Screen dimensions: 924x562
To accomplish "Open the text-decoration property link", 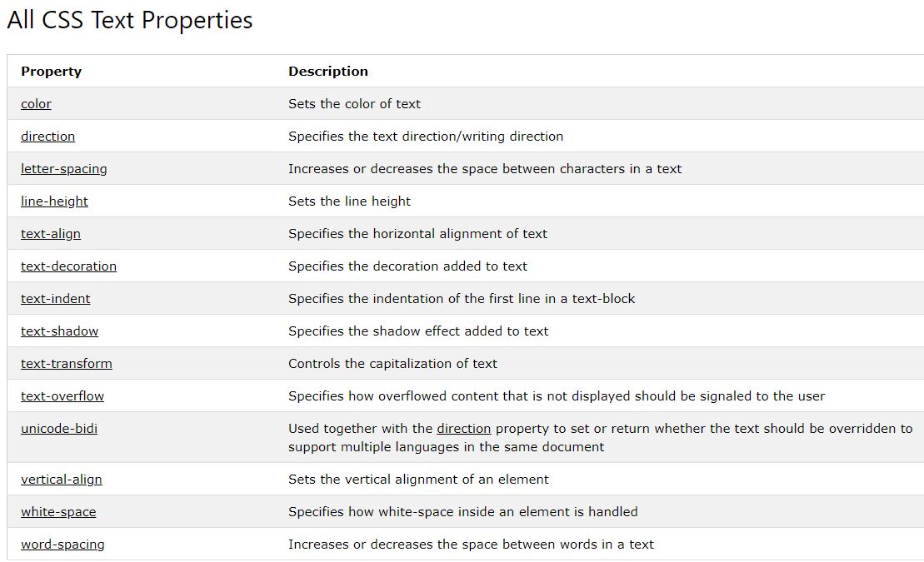I will [68, 266].
